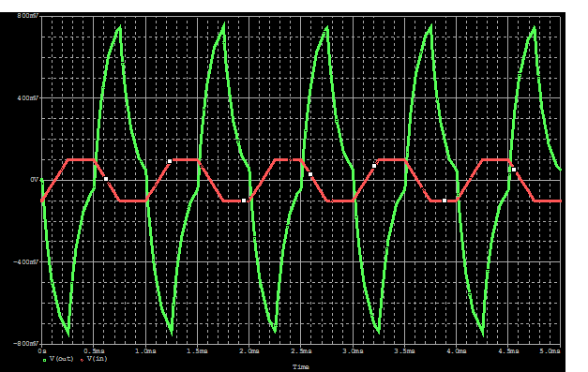Select white marker on red trace near 2.0ms
The image size is (588, 372).
click(x=244, y=201)
